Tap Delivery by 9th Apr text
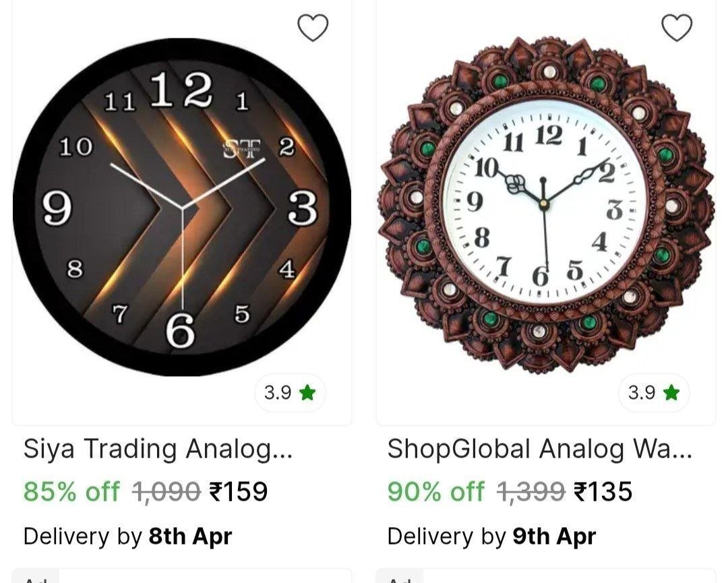 (x=491, y=536)
